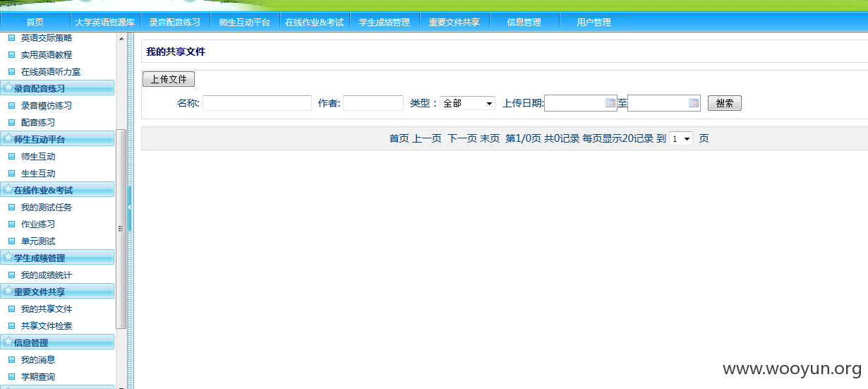
Task: Open the 信息管理 top tab
Action: 524,22
